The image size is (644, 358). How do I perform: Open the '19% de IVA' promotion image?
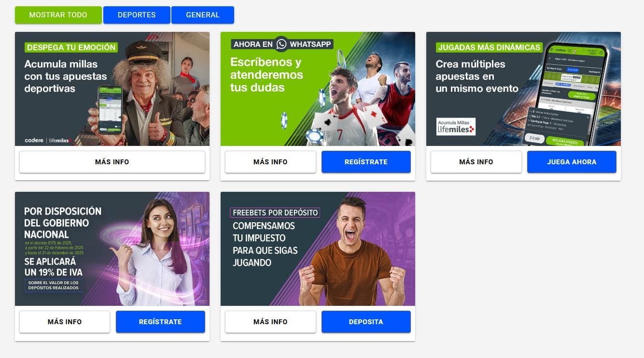coord(112,249)
